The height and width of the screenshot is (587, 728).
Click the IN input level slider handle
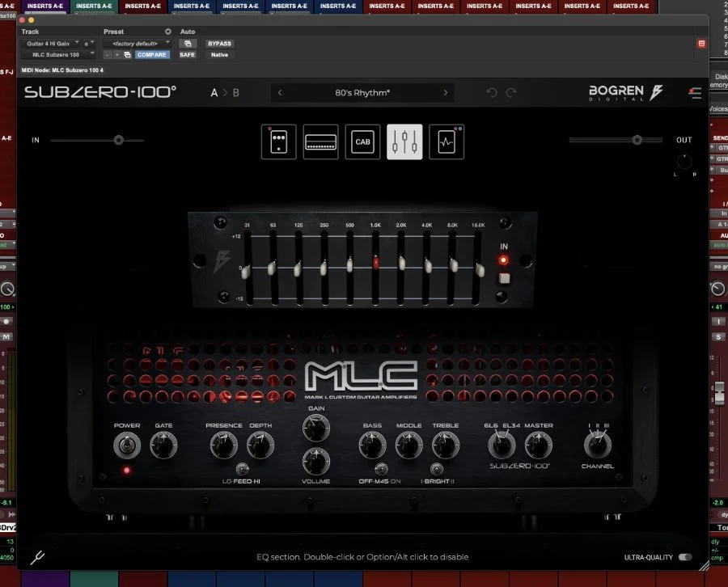click(x=119, y=140)
